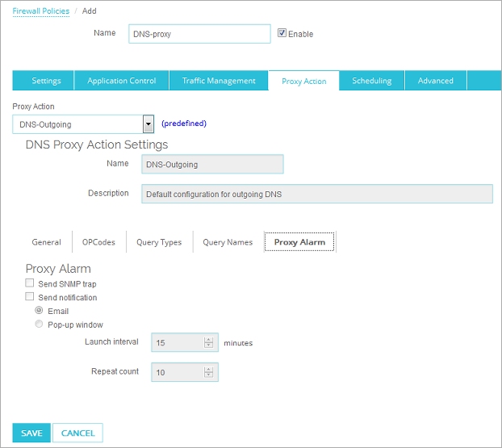Go to the Traffic Management tab

coord(219,81)
